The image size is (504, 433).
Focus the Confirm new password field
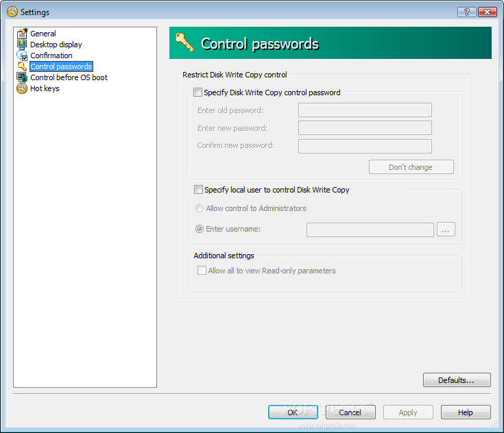click(x=365, y=146)
